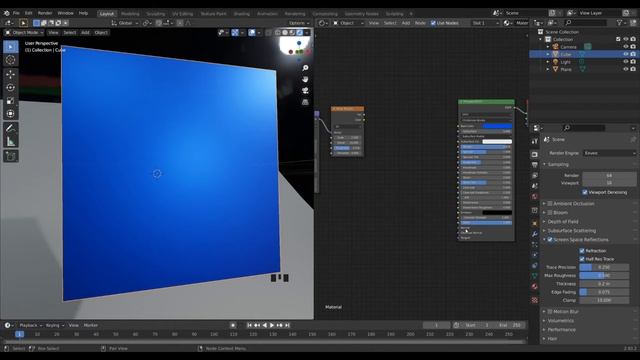Select the Transform tool

11,113
